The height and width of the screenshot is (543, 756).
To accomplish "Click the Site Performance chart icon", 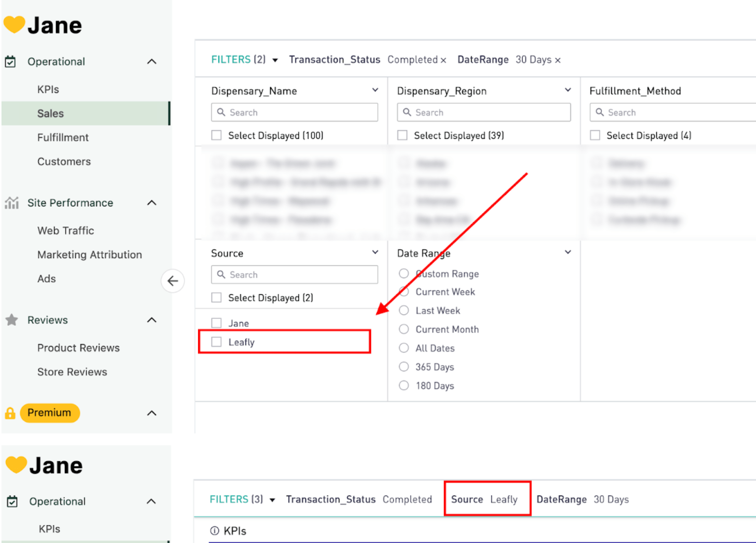I will (x=11, y=203).
